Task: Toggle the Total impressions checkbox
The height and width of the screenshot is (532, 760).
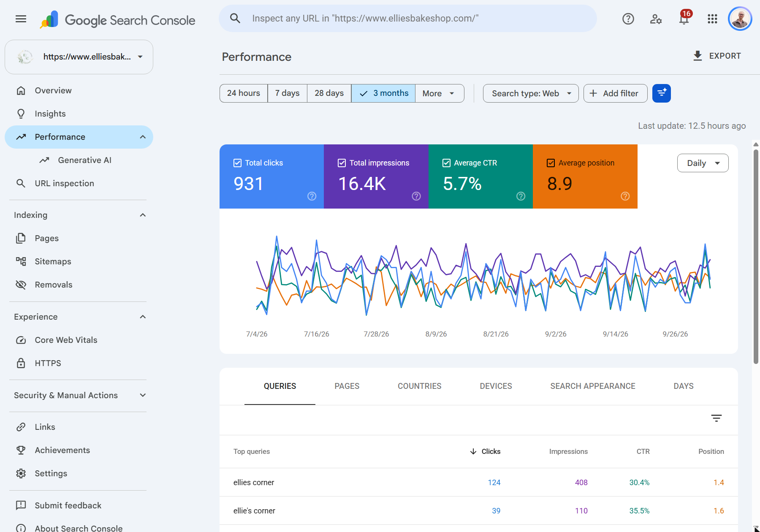Action: click(342, 163)
